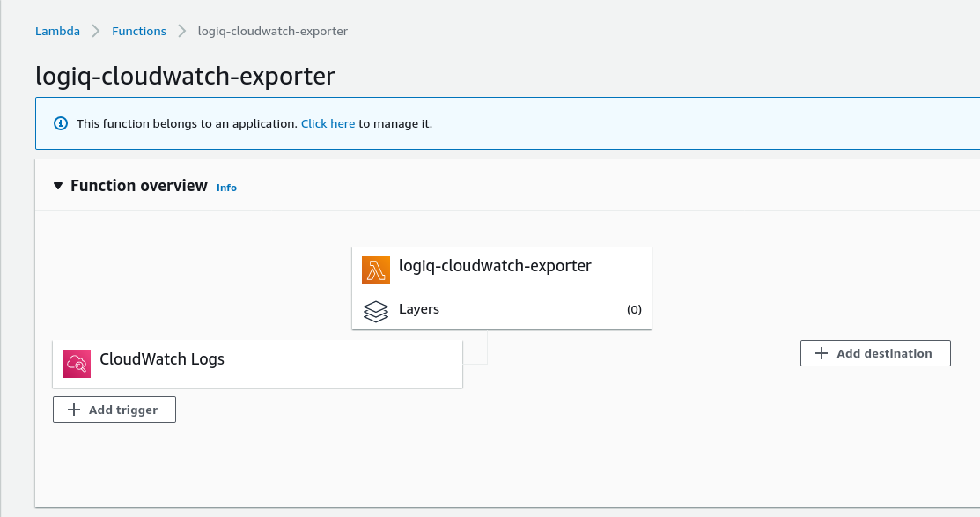Click the blue info circle icon in banner
980x517 pixels.
(61, 123)
